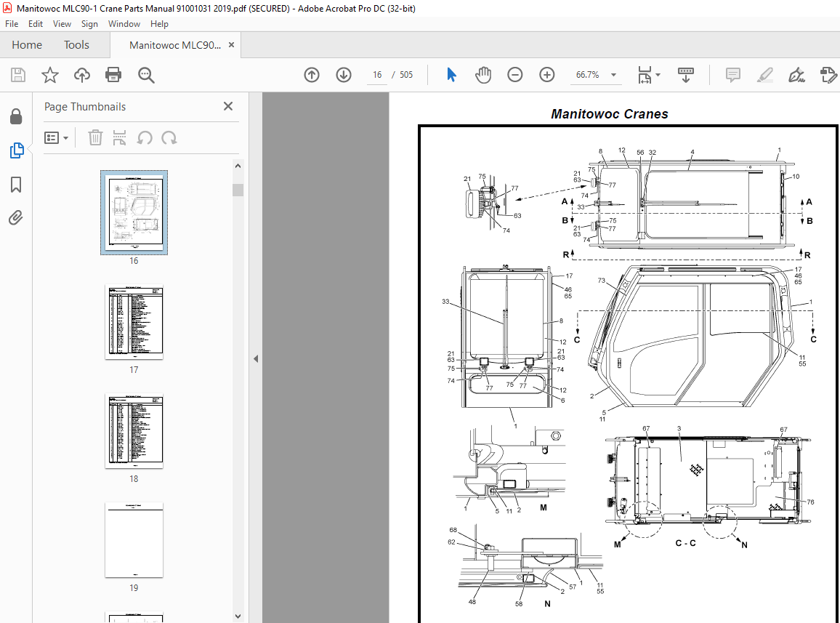Expand the fit page dropdown arrow
The height and width of the screenshot is (623, 840).
click(658, 75)
